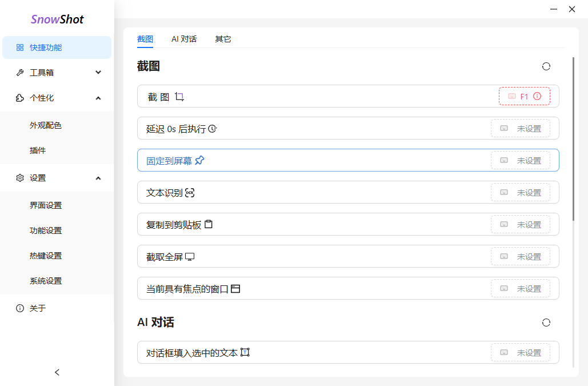Click the warning info icon next to F1
Image resolution: width=588 pixels, height=386 pixels.
tap(537, 97)
